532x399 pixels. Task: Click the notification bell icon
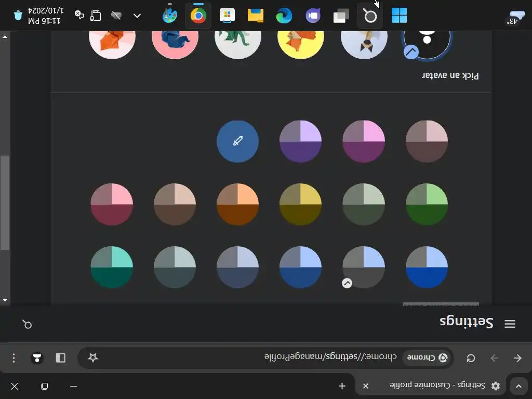click(18, 16)
